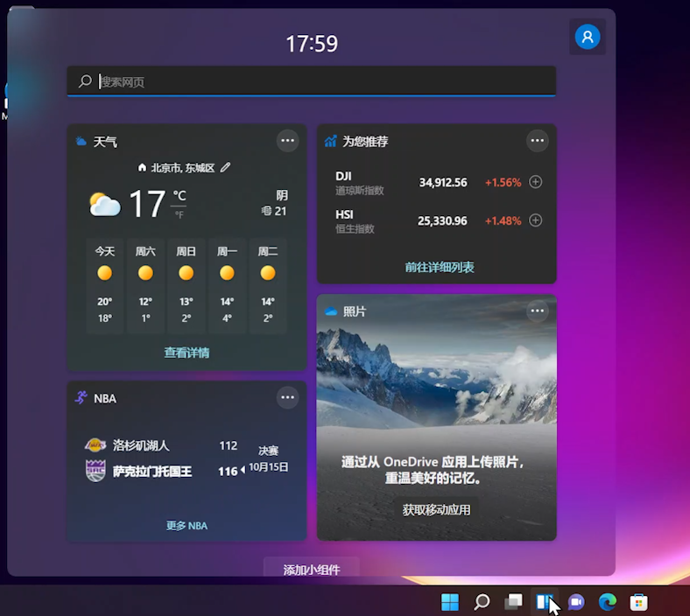This screenshot has height=616, width=690.
Task: Edit location with the pencil icon
Action: click(x=225, y=167)
